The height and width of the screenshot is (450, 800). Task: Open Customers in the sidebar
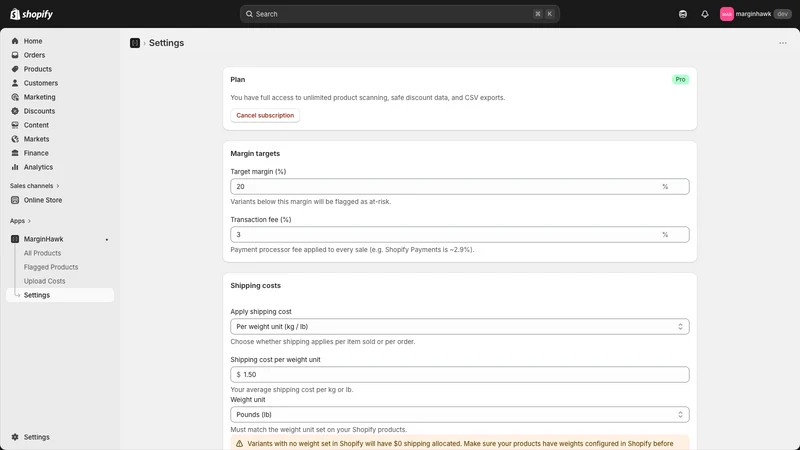click(41, 83)
